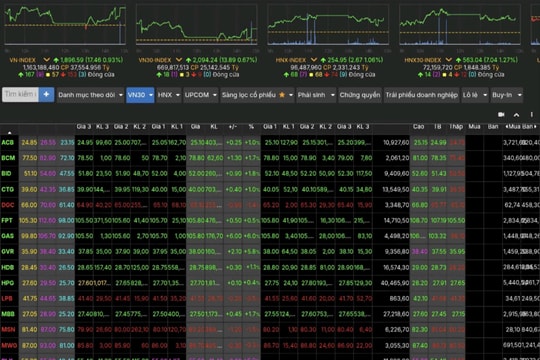Click the Cao column header
The width and height of the screenshot is (540, 360).
[418, 126]
